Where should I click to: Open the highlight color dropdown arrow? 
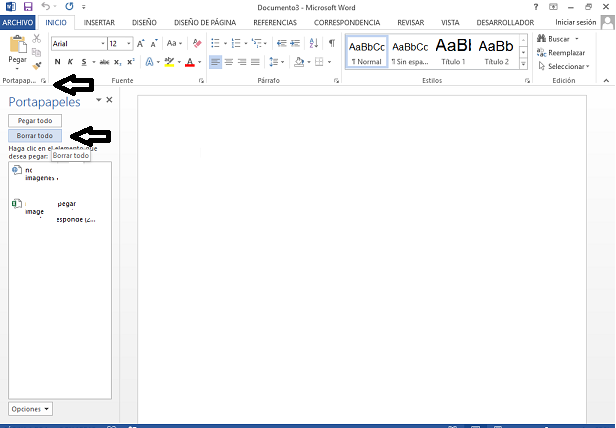(179, 62)
